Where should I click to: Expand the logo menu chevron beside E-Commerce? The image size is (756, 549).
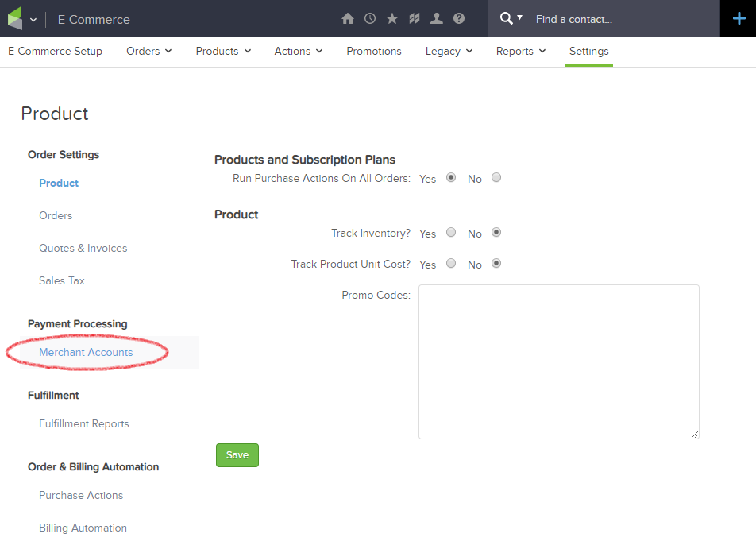pyautogui.click(x=33, y=20)
